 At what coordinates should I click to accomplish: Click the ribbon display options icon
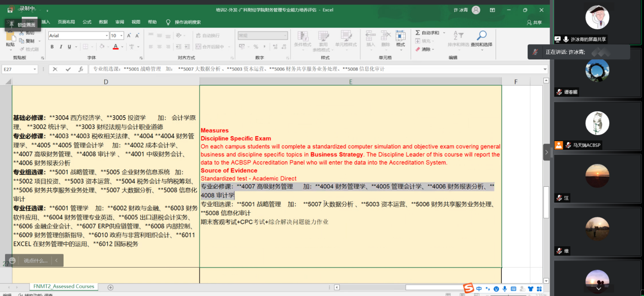[x=493, y=10]
